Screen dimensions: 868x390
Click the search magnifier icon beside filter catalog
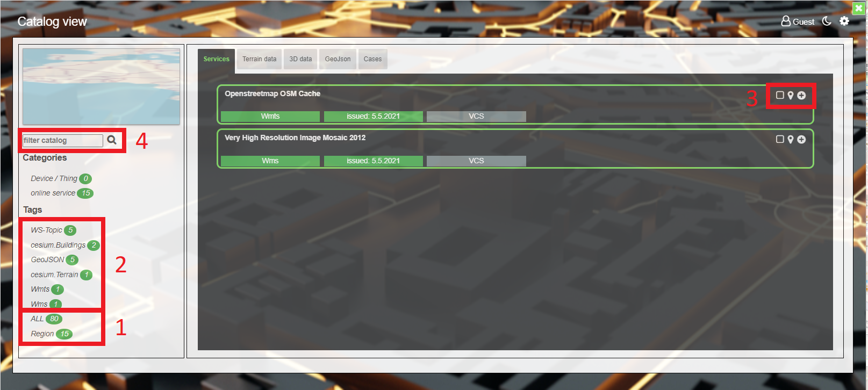pyautogui.click(x=112, y=140)
